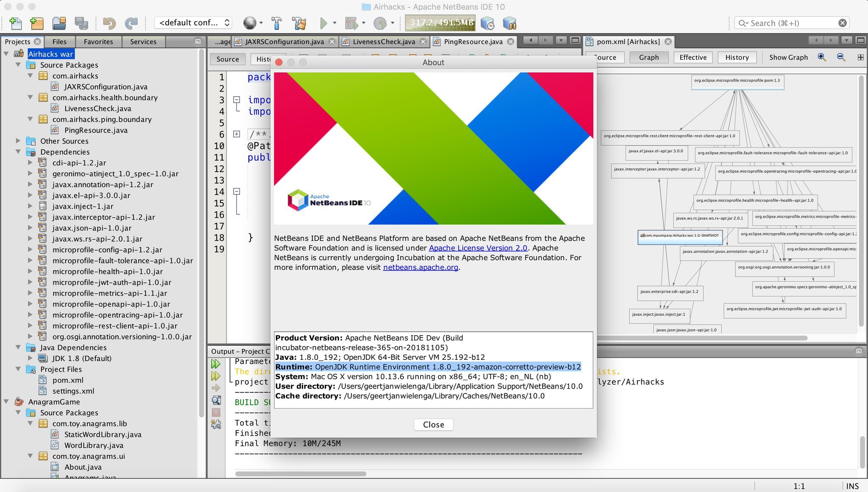Viewport: 868px width, 492px height.
Task: Collapse the Airhacks war project node
Action: [6, 54]
